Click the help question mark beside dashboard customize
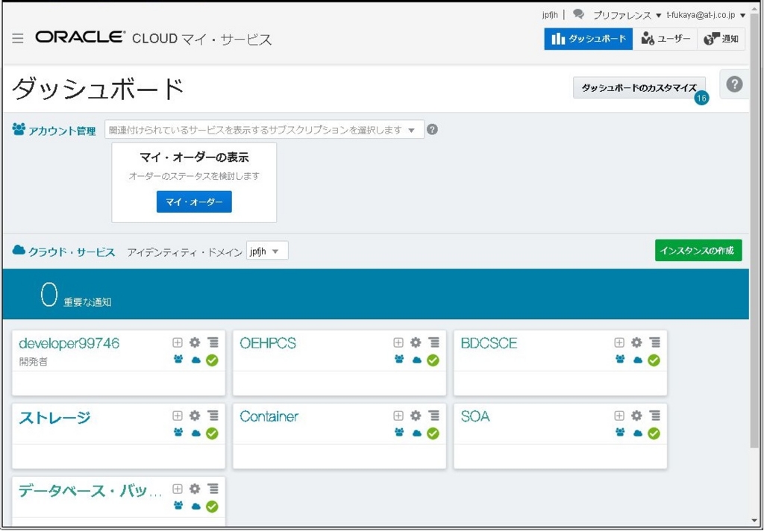The width and height of the screenshot is (764, 532). [734, 84]
